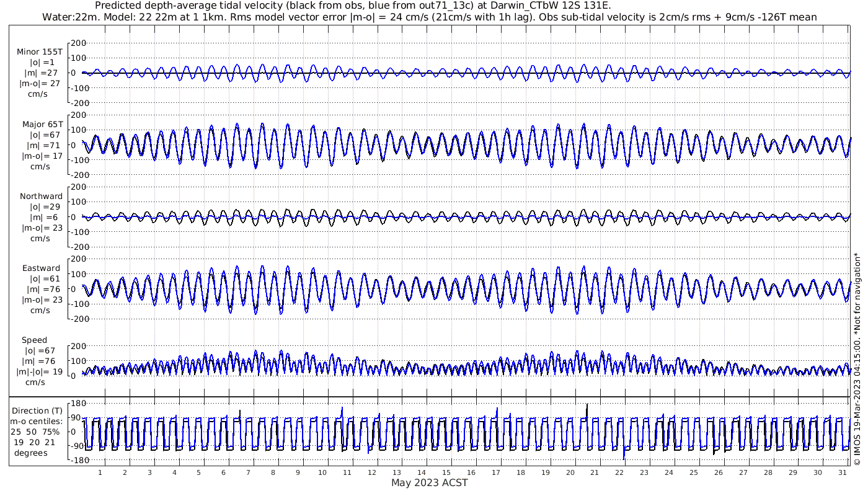Click the "degrees" unit label
868x496 pixels.
31,453
